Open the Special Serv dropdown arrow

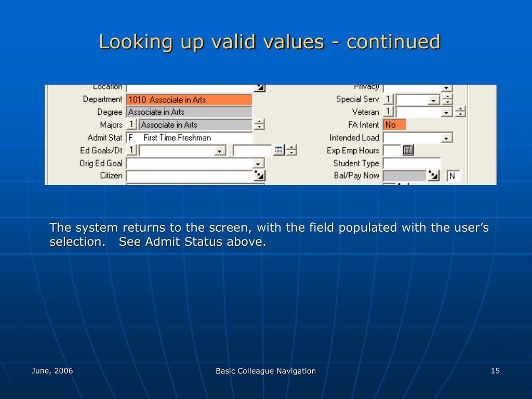pyautogui.click(x=433, y=100)
